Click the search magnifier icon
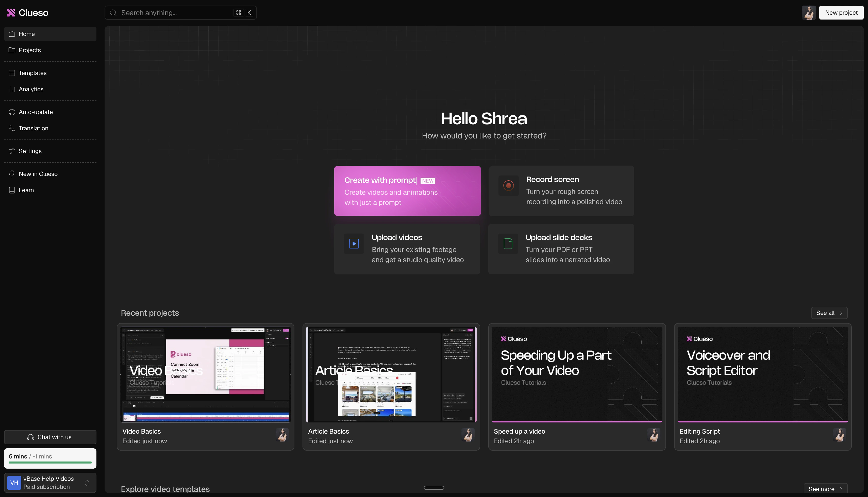 pyautogui.click(x=113, y=13)
